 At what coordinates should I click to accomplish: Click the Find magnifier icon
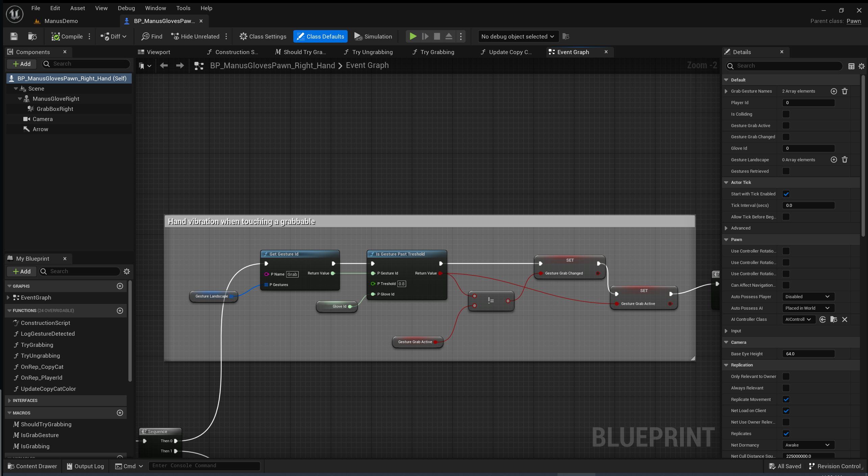[x=145, y=37]
